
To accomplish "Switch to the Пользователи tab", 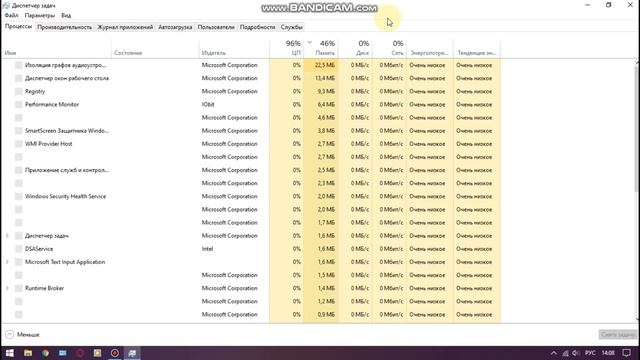I will 216,27.
